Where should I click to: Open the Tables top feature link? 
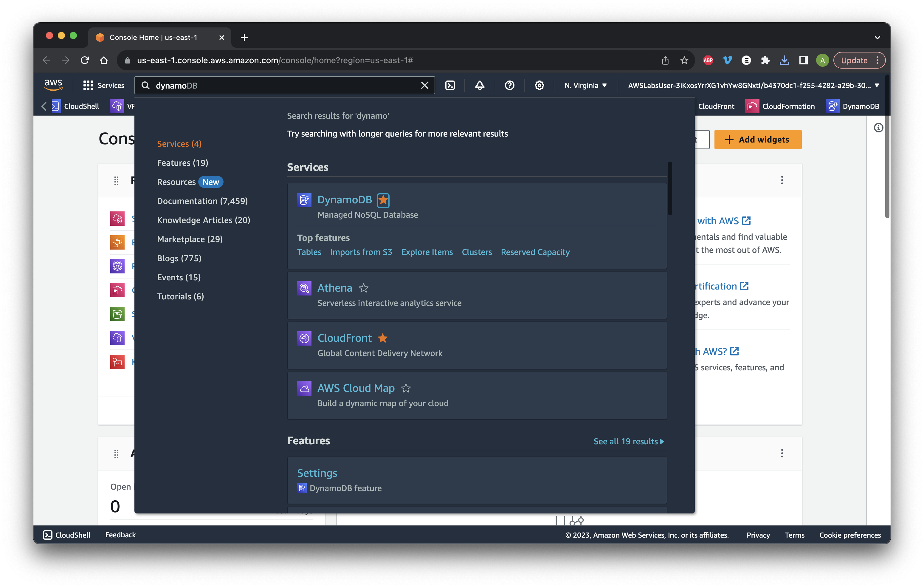pos(309,252)
